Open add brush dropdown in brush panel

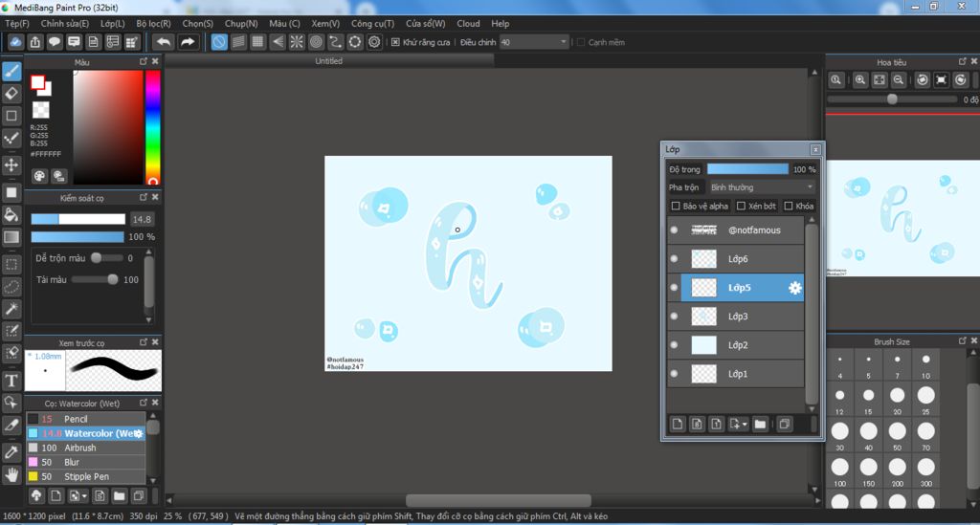(x=84, y=497)
